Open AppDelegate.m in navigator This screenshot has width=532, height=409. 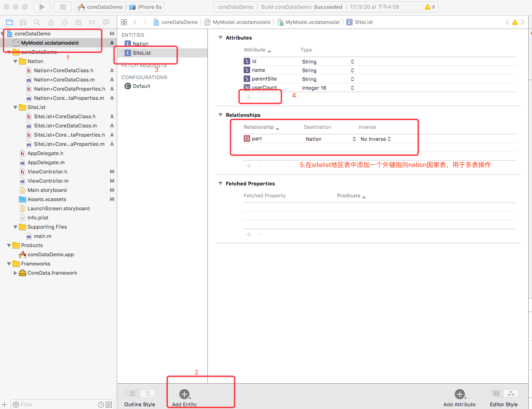46,162
